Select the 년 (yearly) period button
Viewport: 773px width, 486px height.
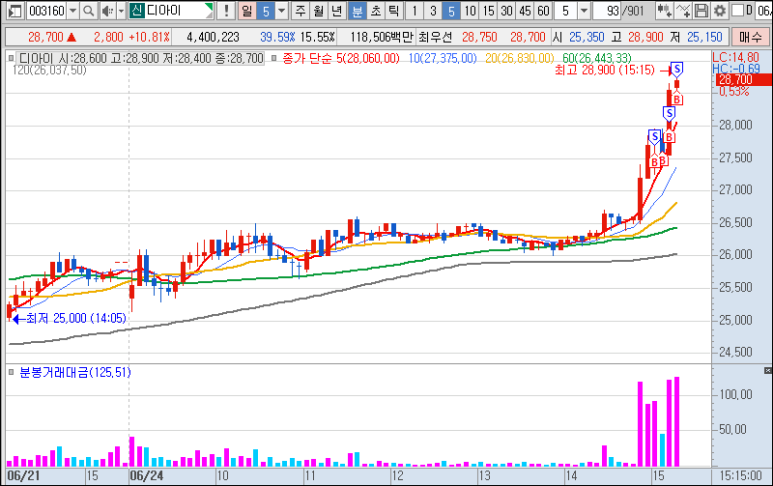[x=337, y=10]
